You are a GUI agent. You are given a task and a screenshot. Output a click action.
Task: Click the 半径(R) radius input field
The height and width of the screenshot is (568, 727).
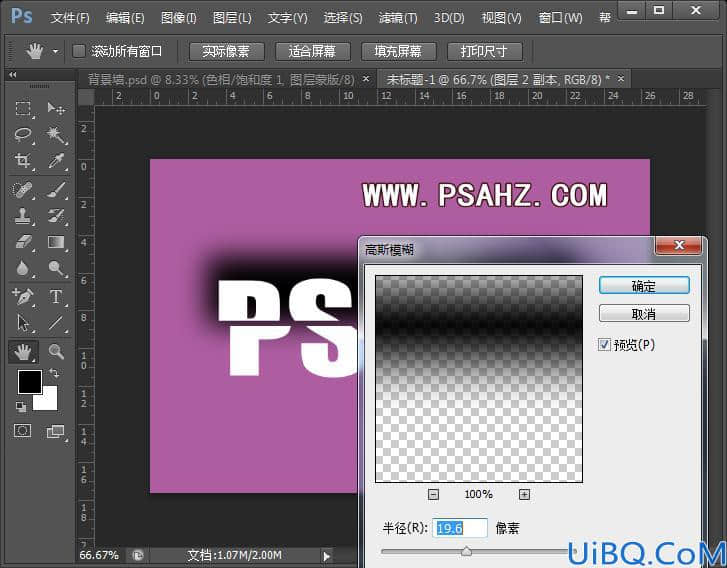460,528
